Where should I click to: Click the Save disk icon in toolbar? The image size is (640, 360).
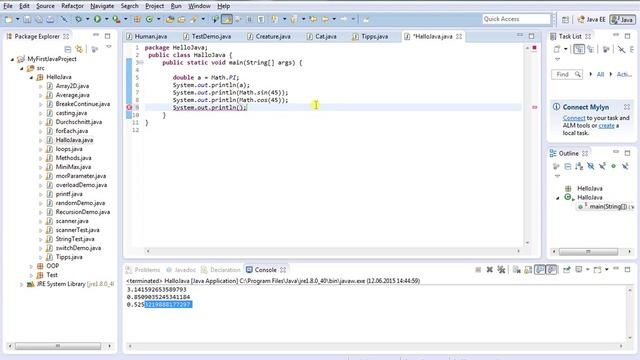pyautogui.click(x=27, y=19)
